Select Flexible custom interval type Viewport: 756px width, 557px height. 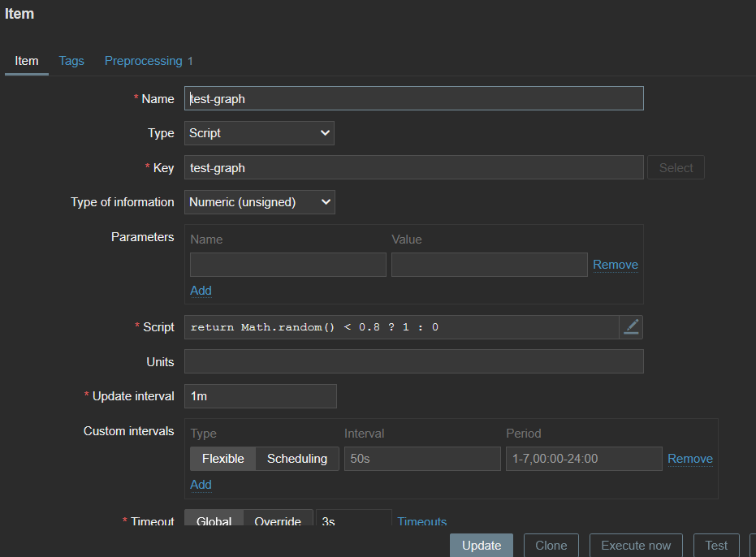tap(222, 459)
